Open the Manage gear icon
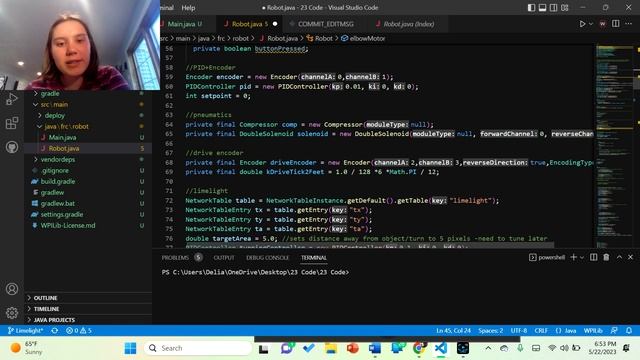The height and width of the screenshot is (360, 640). pos(12,313)
